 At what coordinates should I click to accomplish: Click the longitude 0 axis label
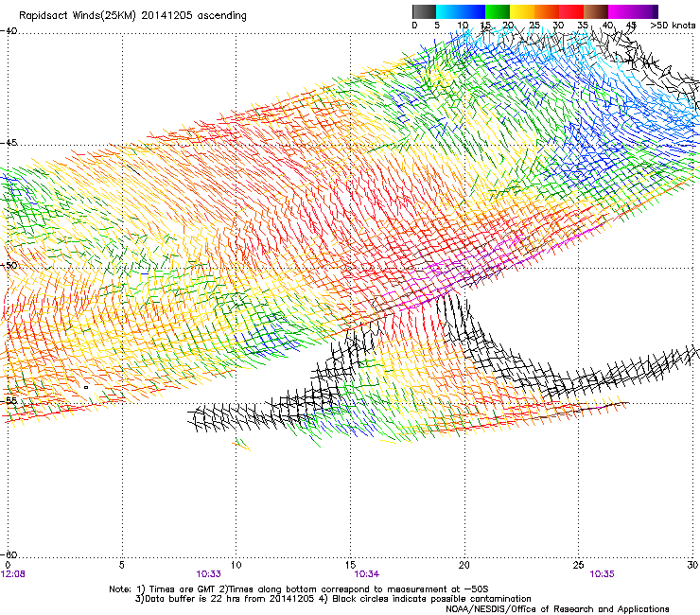click(8, 565)
